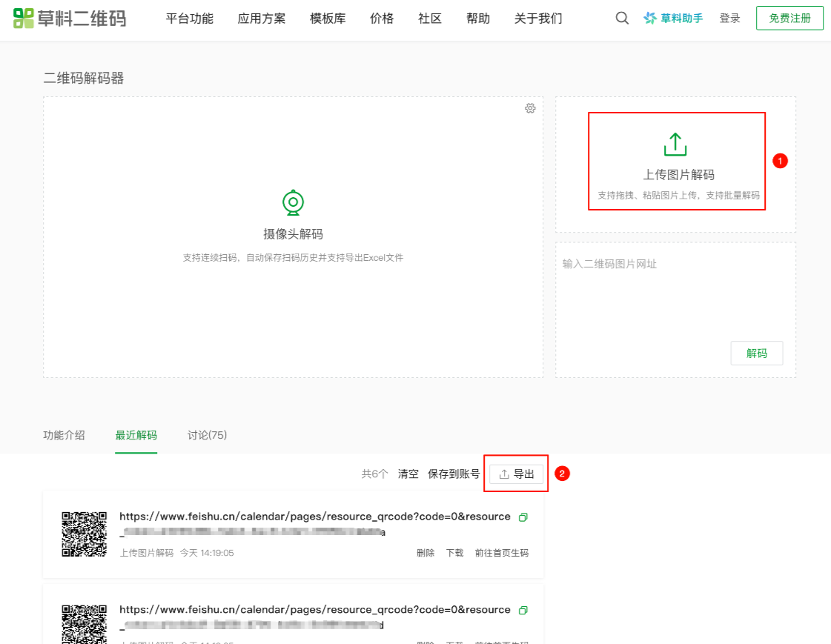Open the search magnifier icon

point(622,19)
